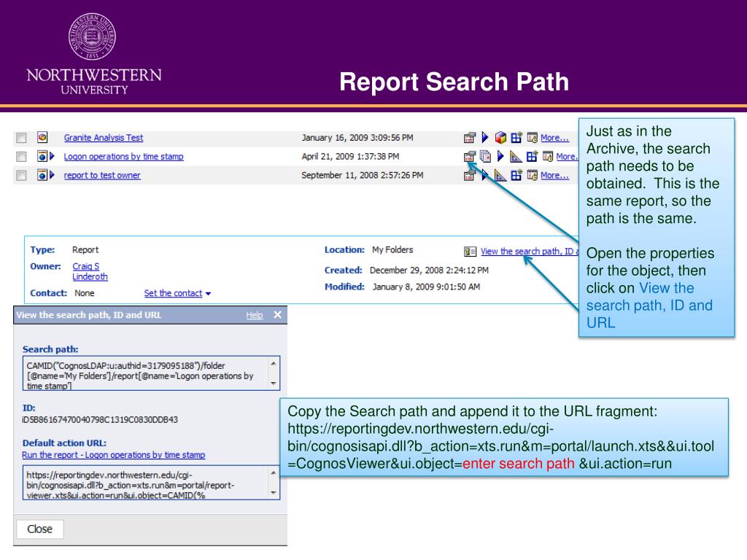Run Logon operations by time stamp with options

(x=500, y=156)
